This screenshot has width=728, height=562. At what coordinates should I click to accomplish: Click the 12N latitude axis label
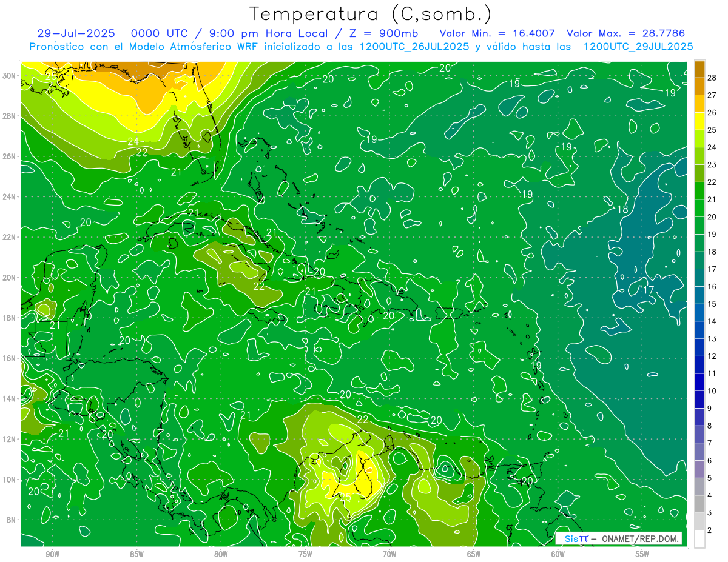10,439
